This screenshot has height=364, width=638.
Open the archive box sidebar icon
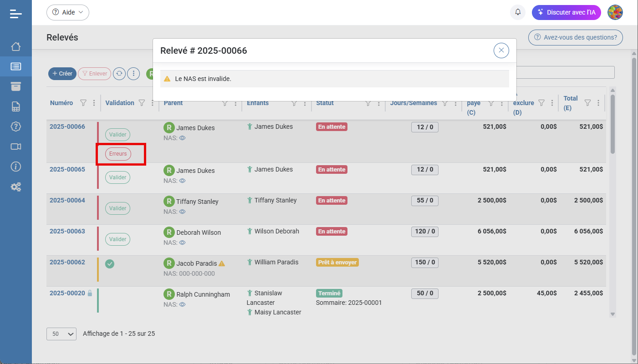click(16, 86)
